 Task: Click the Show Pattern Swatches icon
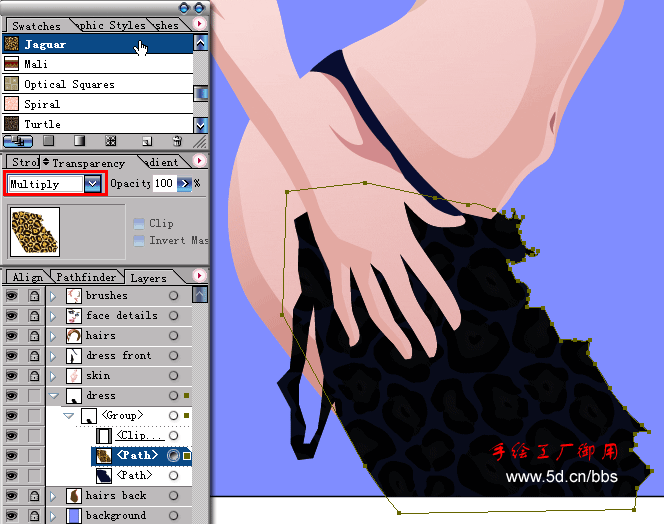111,142
